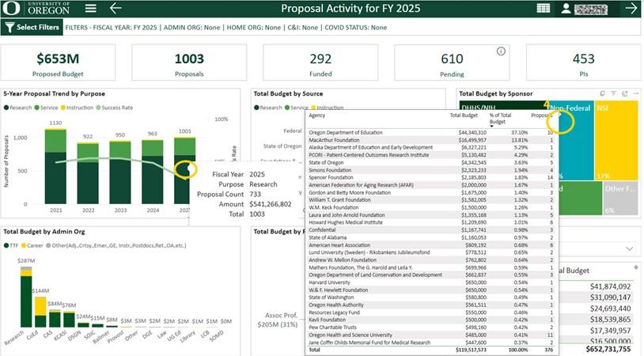Select Howard Hughes Medical Institute row
Image resolution: width=644 pixels, height=356 pixels.
coord(430,222)
